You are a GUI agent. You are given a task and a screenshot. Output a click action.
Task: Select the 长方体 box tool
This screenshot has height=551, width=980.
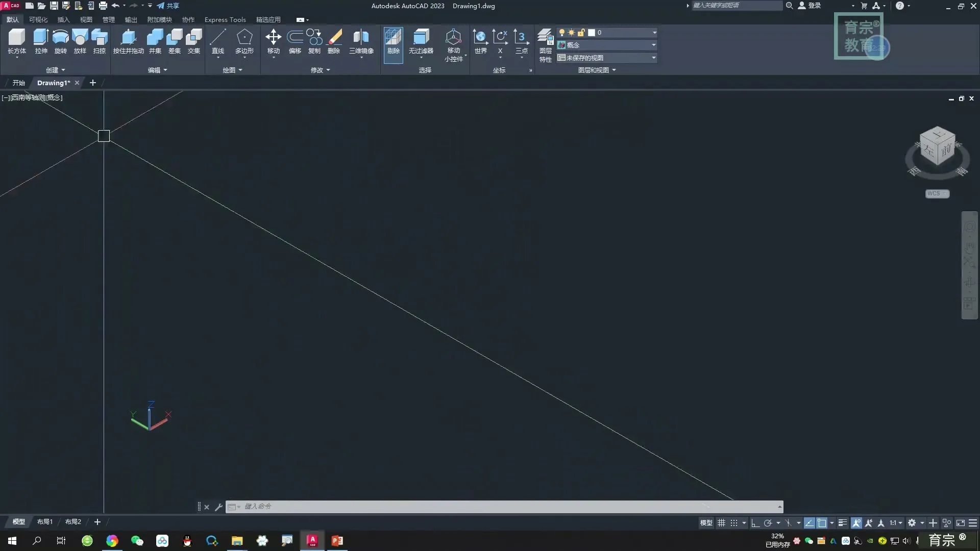[16, 41]
